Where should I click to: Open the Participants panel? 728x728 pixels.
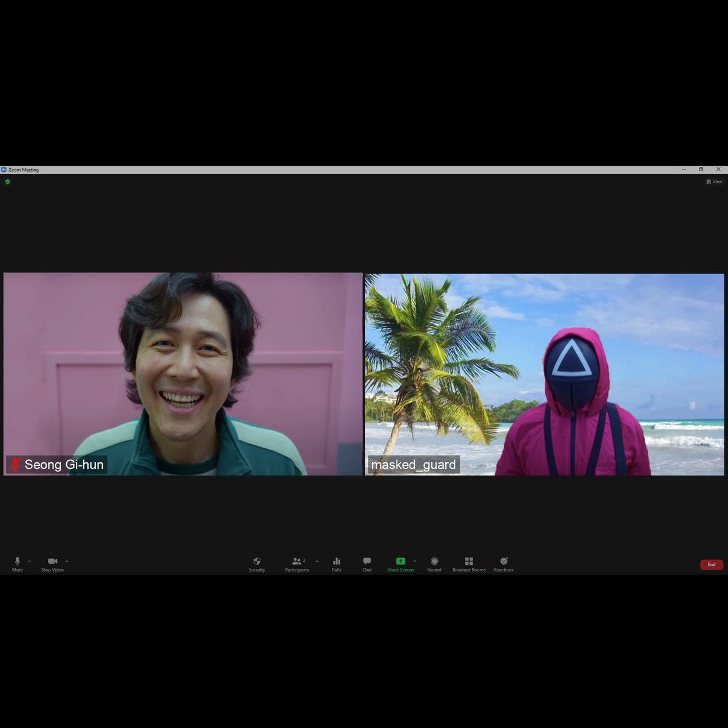pos(297,564)
